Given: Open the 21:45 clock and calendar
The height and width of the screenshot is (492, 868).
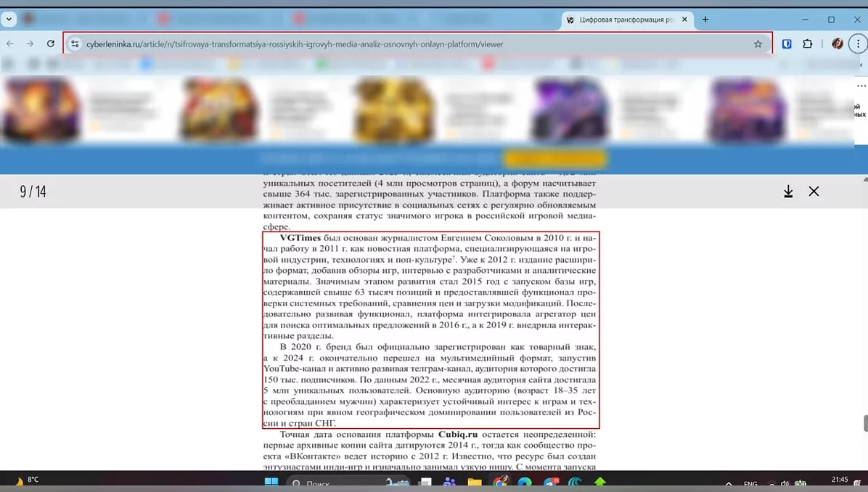Looking at the screenshot, I should [x=839, y=480].
